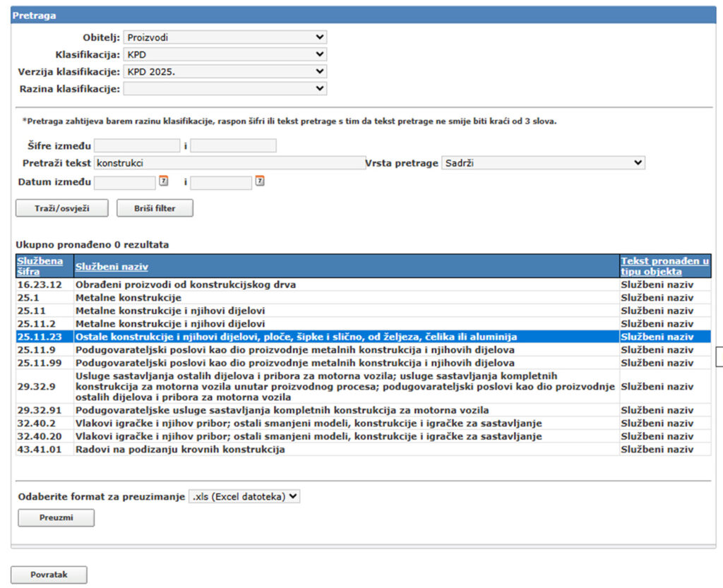Select row 16.23.12 Obrađeni proizvodi

[186, 285]
